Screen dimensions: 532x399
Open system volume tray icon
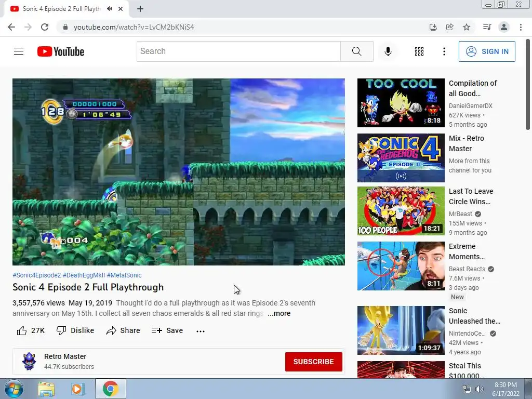click(x=480, y=389)
